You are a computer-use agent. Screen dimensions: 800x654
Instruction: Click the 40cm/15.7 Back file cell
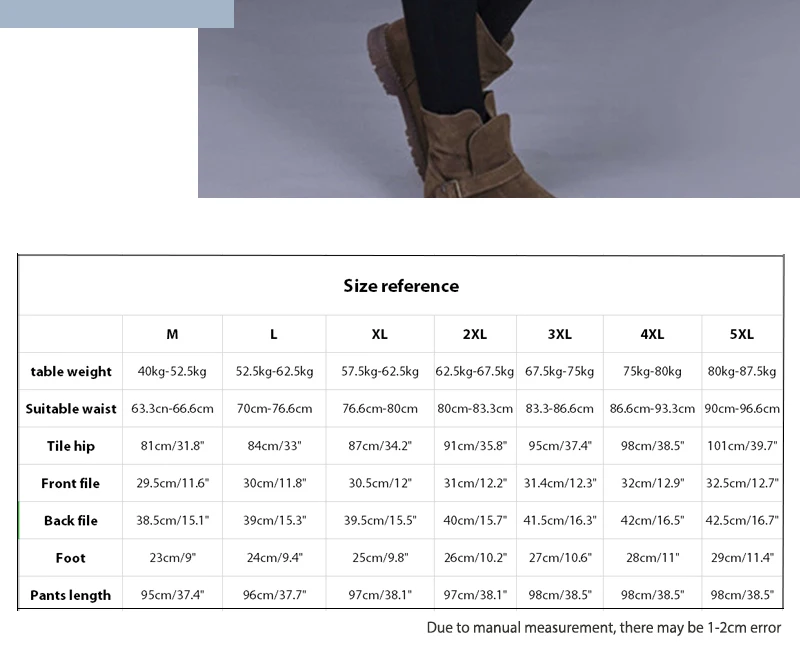coord(475,520)
